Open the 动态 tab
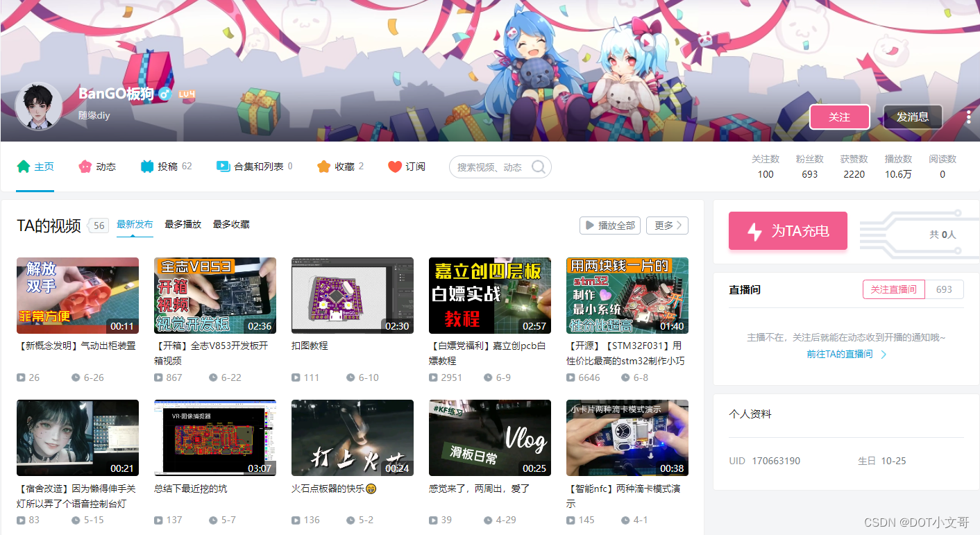This screenshot has width=980, height=535. pos(97,167)
